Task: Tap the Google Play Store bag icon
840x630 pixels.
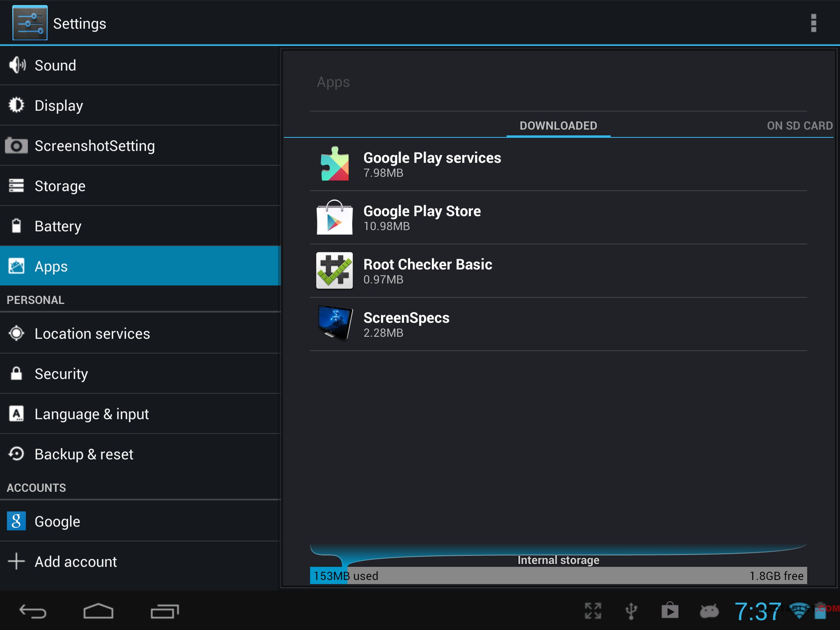Action: (x=335, y=217)
